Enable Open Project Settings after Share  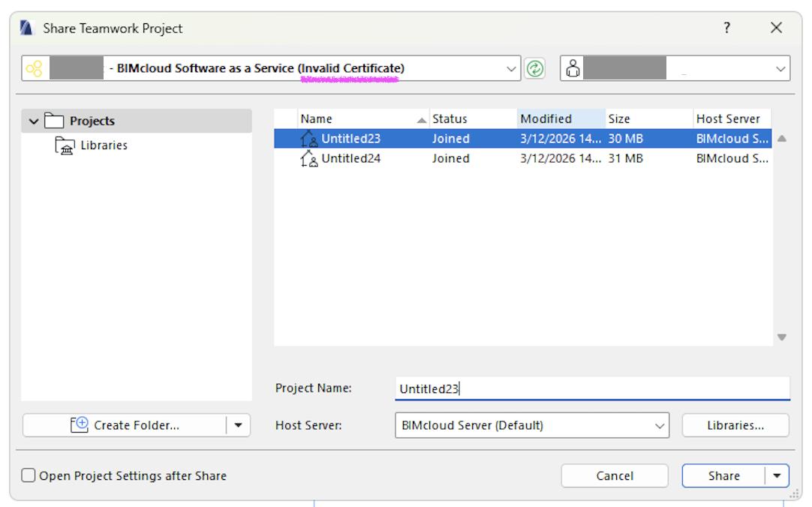[29, 475]
